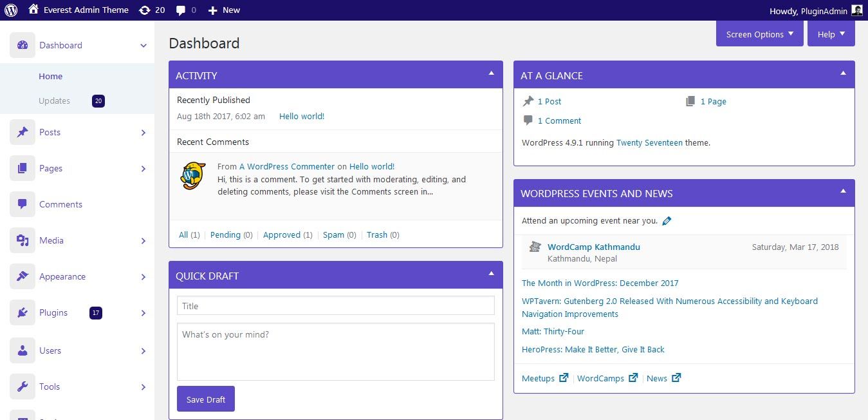Image resolution: width=868 pixels, height=420 pixels.
Task: Filter comments by Spam
Action: [x=333, y=235]
